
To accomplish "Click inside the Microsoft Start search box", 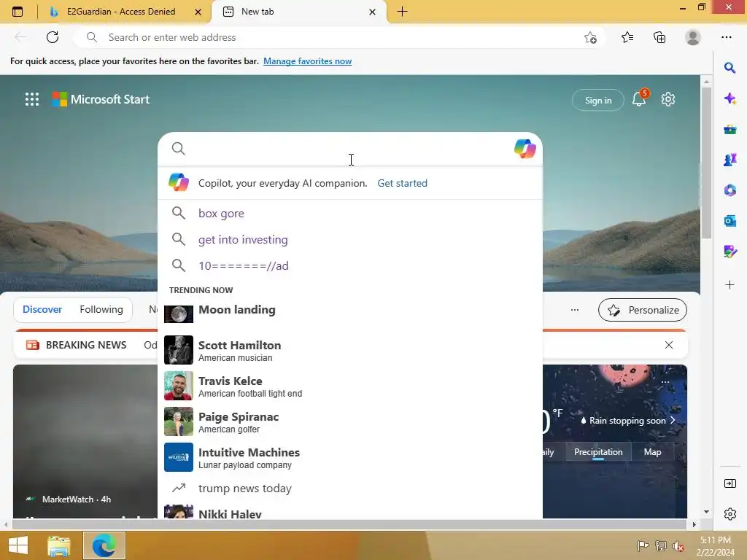I will (349, 149).
